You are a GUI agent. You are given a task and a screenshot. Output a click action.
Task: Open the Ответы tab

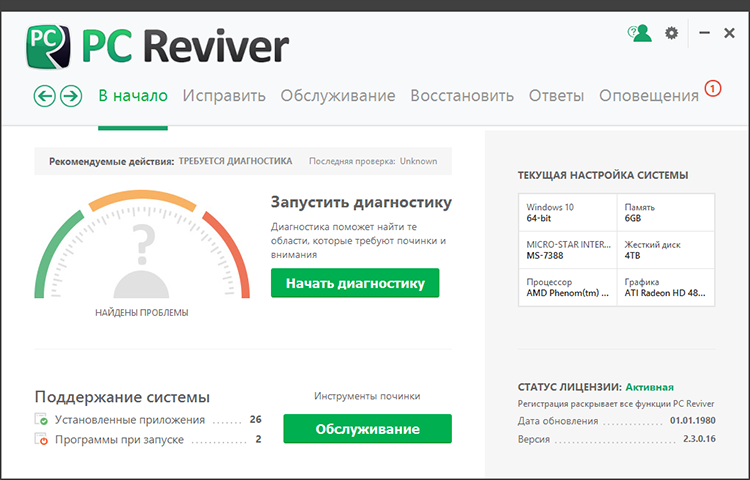coord(556,96)
